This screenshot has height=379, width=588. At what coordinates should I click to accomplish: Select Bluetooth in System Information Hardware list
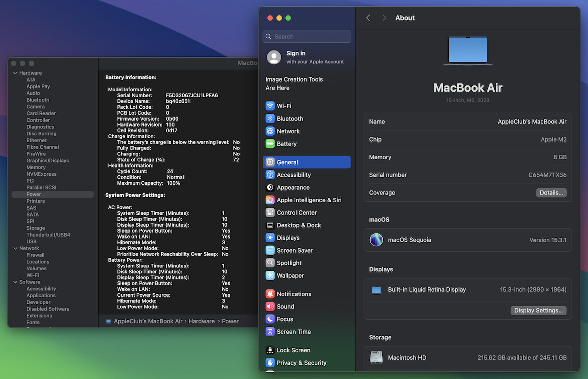tap(38, 100)
